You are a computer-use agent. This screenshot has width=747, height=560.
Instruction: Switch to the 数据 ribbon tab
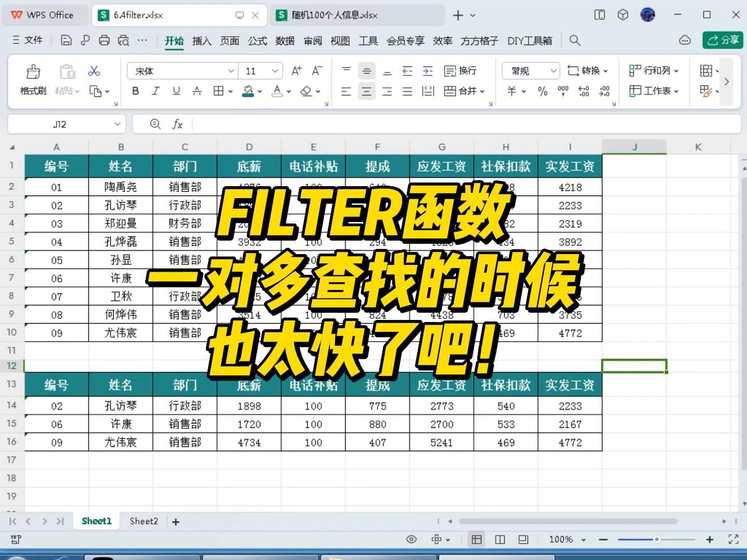pos(285,40)
